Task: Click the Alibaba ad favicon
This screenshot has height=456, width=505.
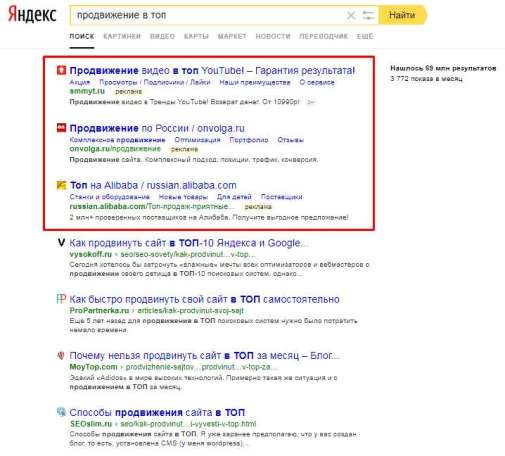Action: coord(61,185)
